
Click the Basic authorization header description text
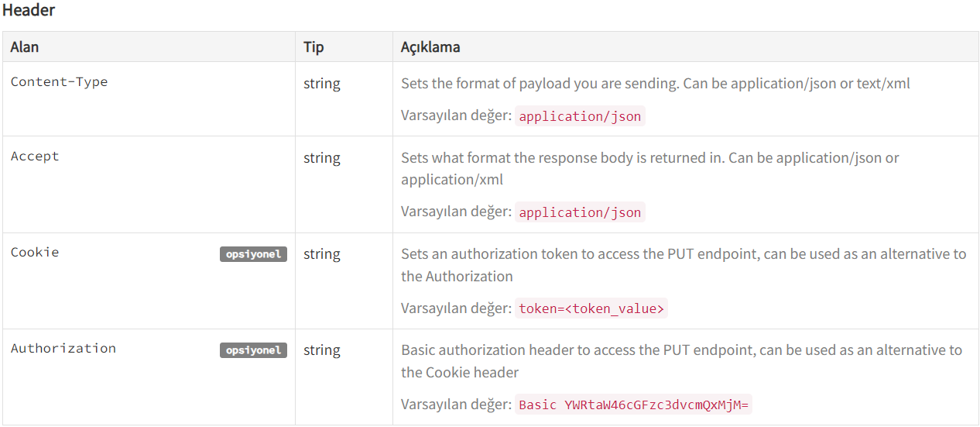click(x=682, y=361)
